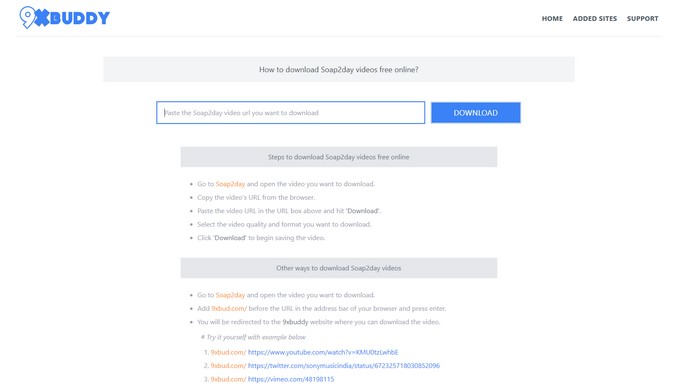699x391 pixels.
Task: Click the blue Download button
Action: pos(476,113)
